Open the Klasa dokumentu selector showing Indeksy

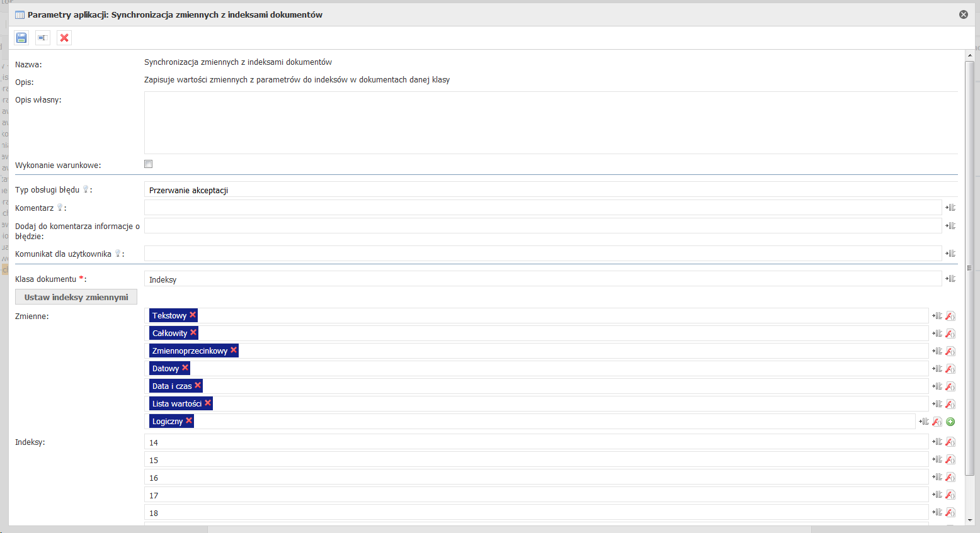pyautogui.click(x=542, y=279)
